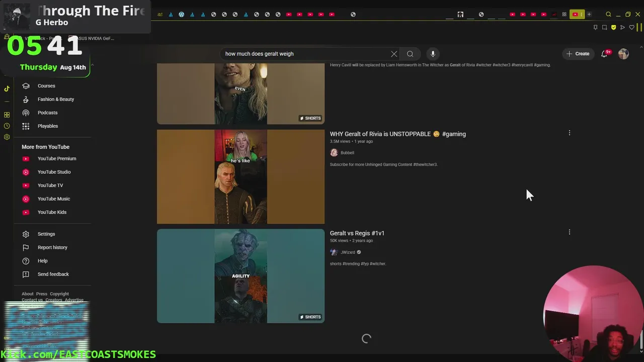This screenshot has height=362, width=644.
Task: Open YouTube Music
Action: pos(53,199)
